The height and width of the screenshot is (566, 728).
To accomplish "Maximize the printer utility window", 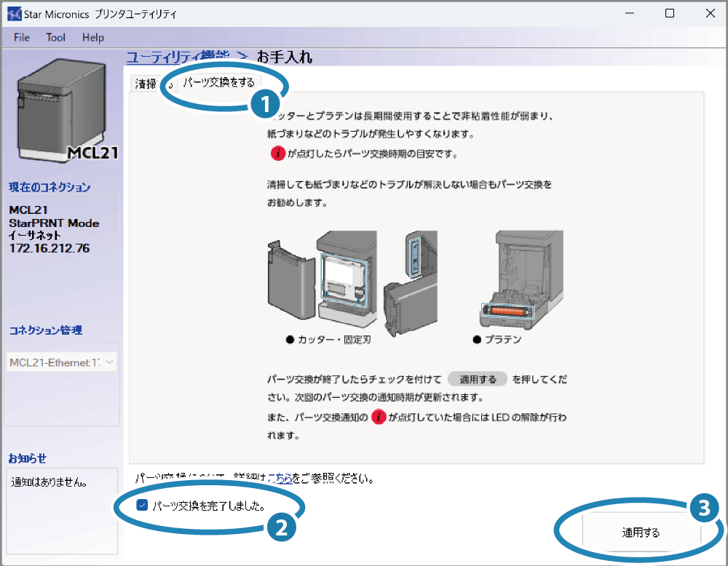I will click(670, 13).
